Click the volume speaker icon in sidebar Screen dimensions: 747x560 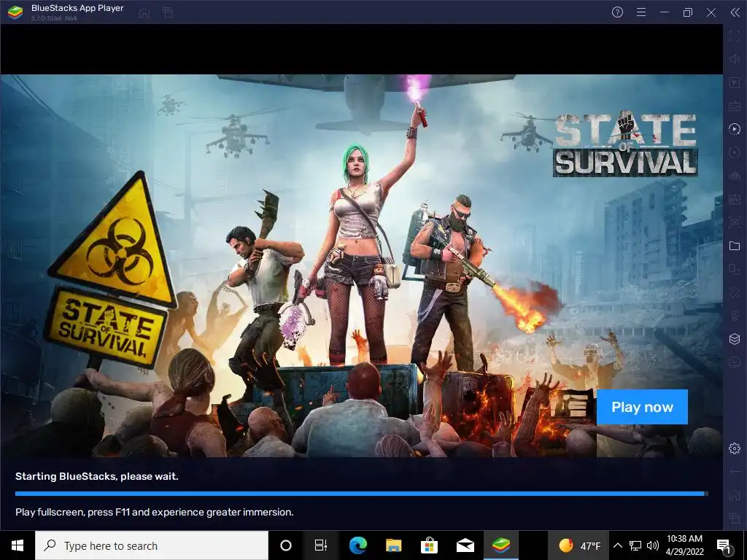tap(735, 59)
